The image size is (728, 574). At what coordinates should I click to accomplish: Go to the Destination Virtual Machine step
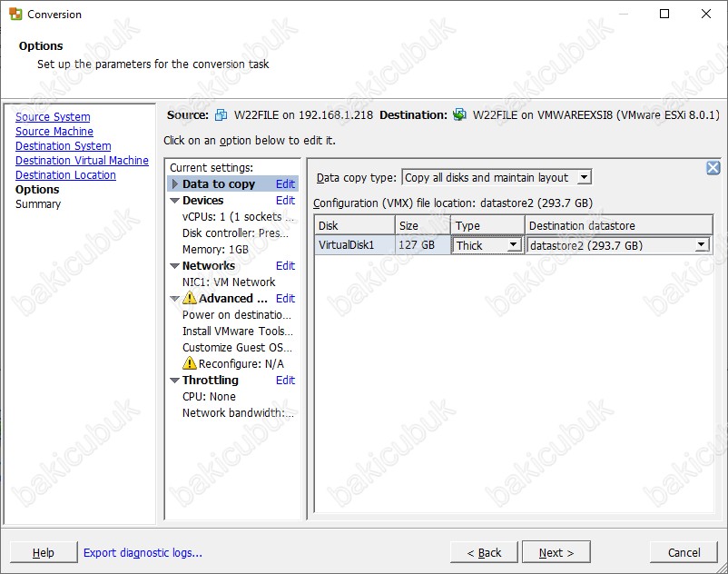(x=83, y=160)
